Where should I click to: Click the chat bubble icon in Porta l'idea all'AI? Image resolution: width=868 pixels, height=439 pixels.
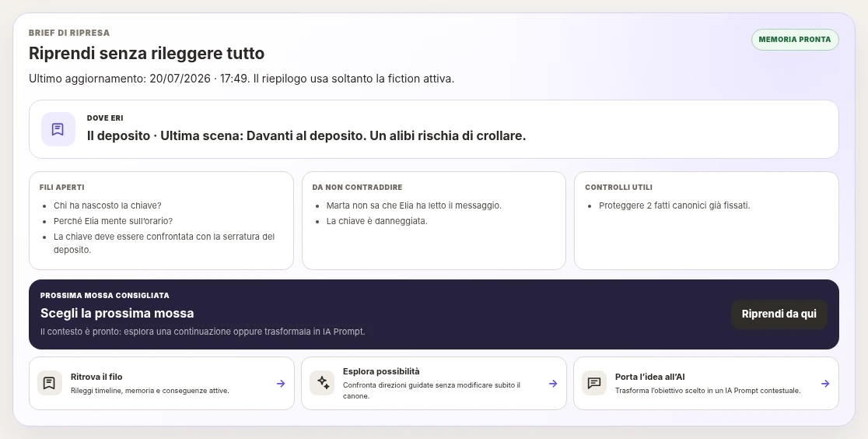pyautogui.click(x=594, y=383)
